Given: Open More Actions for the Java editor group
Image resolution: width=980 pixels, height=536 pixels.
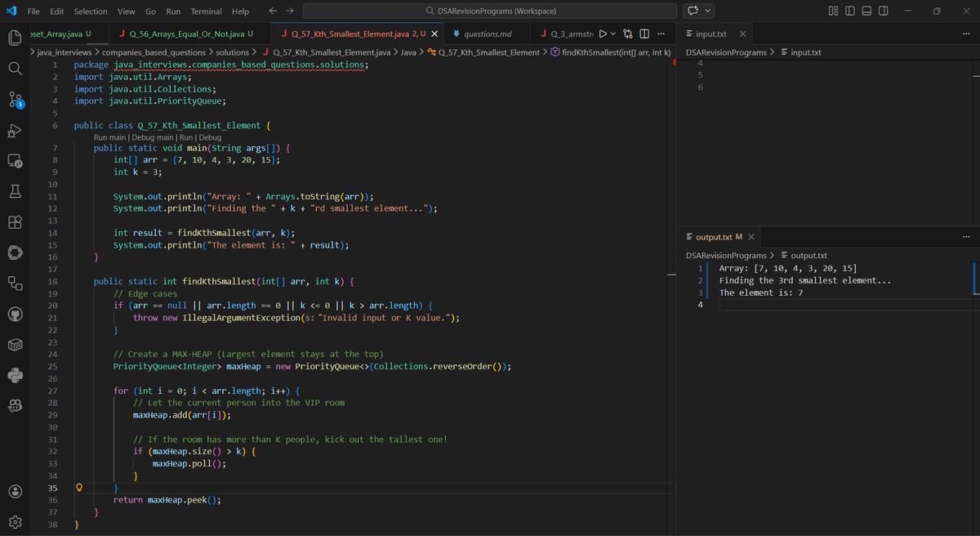Looking at the screenshot, I should (x=661, y=34).
